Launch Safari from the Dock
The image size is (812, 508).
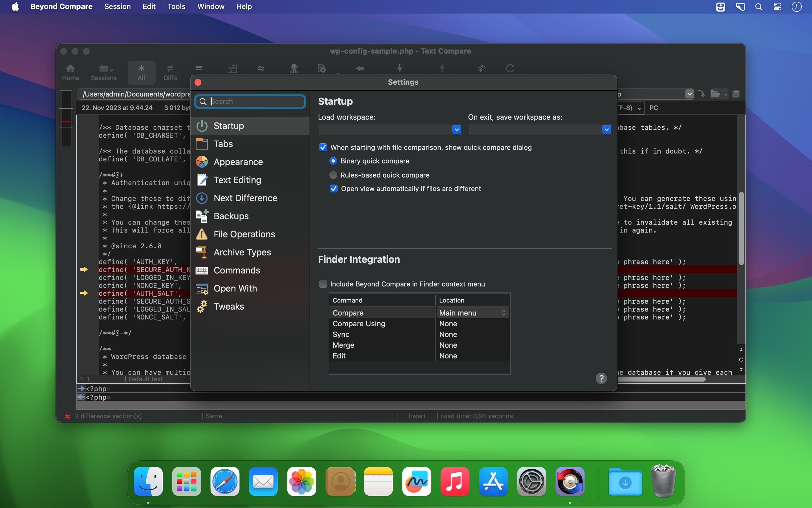click(x=225, y=481)
